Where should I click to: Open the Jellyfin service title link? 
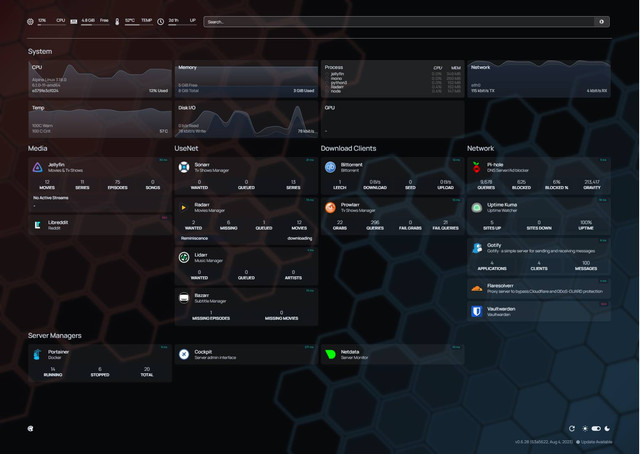[x=56, y=165]
